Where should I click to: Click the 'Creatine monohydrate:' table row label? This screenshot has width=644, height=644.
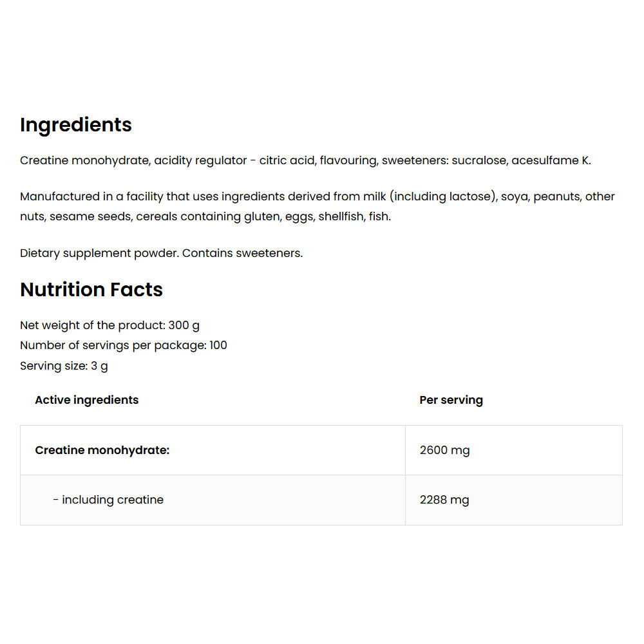(102, 450)
